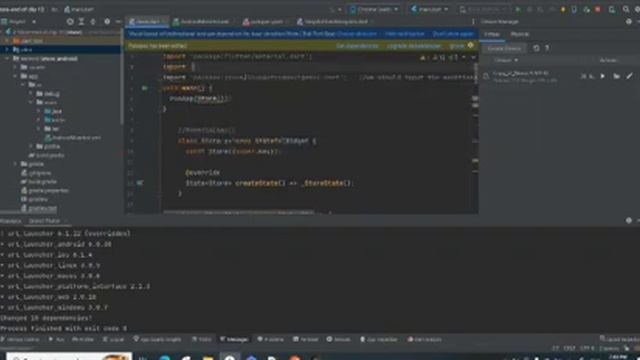Open the Dart Analysis tool window
The height and width of the screenshot is (360, 640).
pos(425,340)
